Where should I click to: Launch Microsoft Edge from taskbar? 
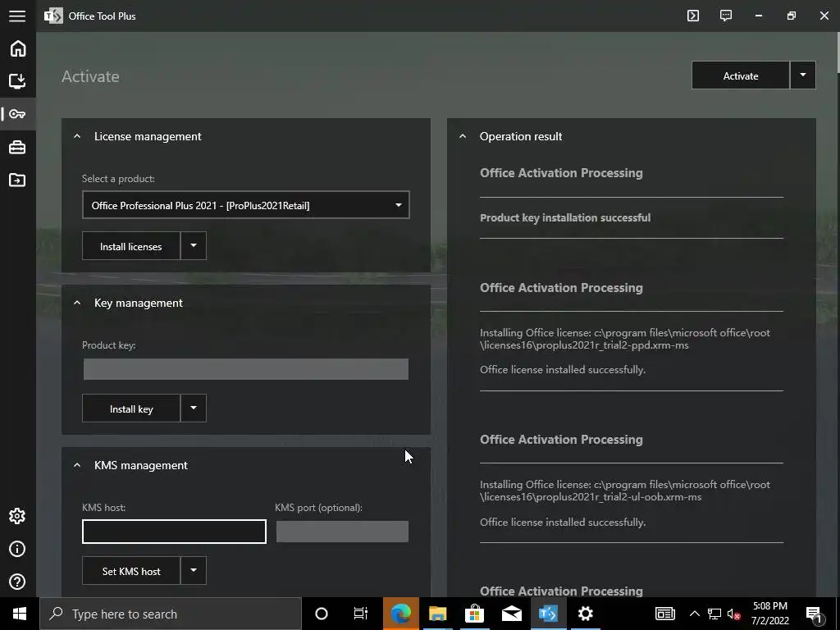click(x=400, y=614)
